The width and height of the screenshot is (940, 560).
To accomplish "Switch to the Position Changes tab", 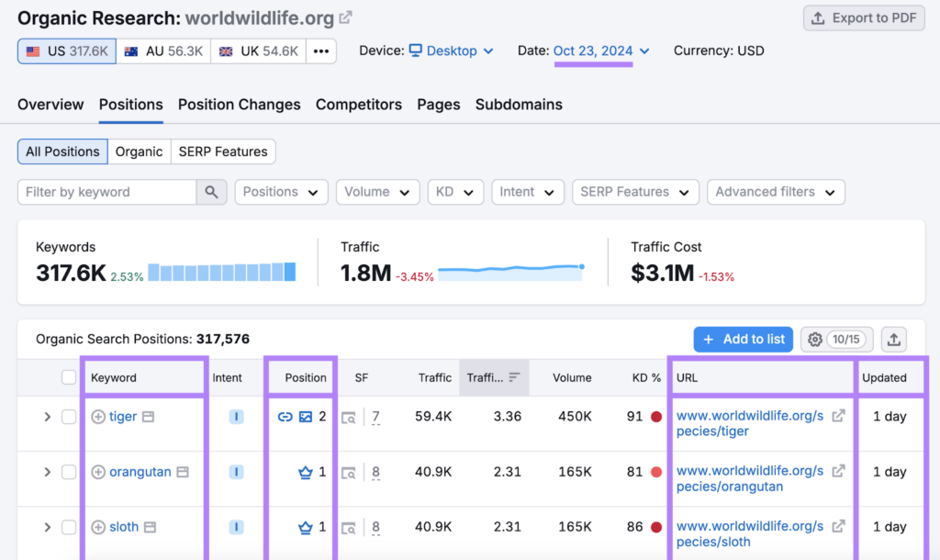I will [x=239, y=105].
